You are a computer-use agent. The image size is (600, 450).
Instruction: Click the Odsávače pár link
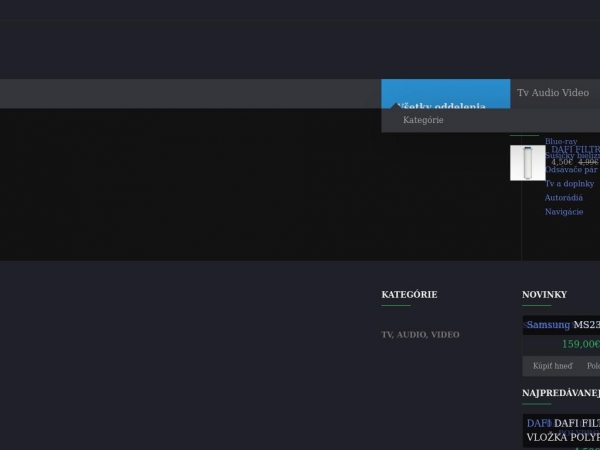[571, 170]
